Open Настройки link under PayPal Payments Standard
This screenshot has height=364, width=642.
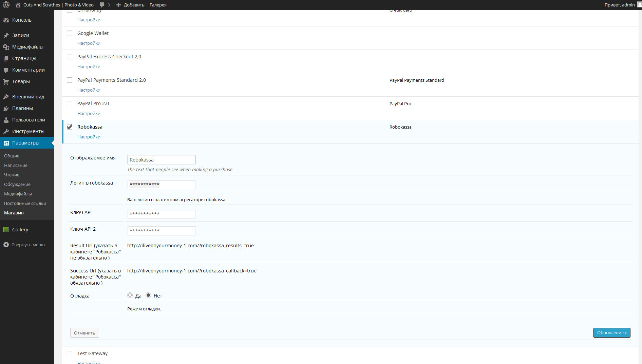pos(89,90)
